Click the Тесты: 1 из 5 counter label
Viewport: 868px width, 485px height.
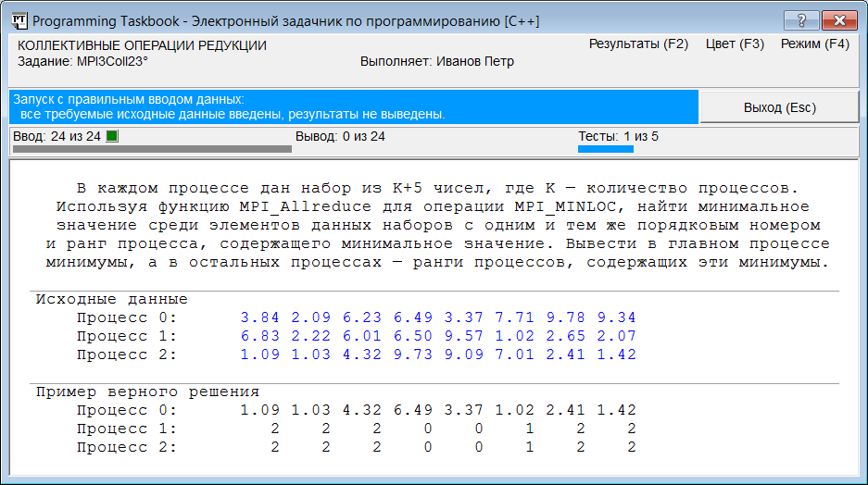tap(618, 136)
